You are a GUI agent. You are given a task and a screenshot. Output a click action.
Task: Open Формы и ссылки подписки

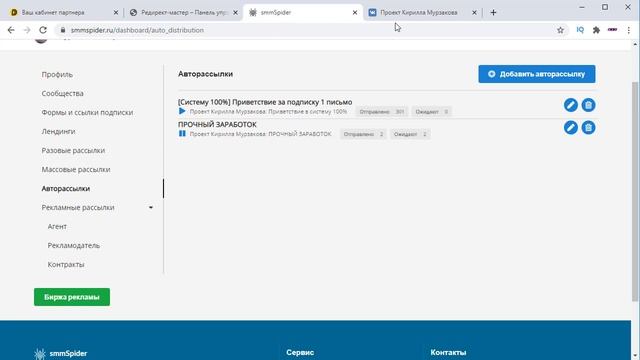click(x=87, y=112)
